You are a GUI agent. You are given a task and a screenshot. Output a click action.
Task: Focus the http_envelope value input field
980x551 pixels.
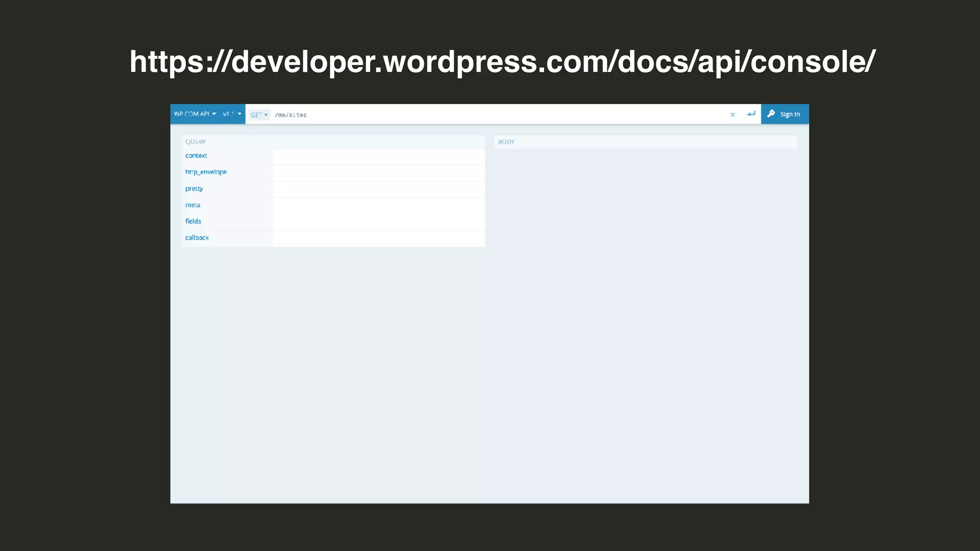379,173
